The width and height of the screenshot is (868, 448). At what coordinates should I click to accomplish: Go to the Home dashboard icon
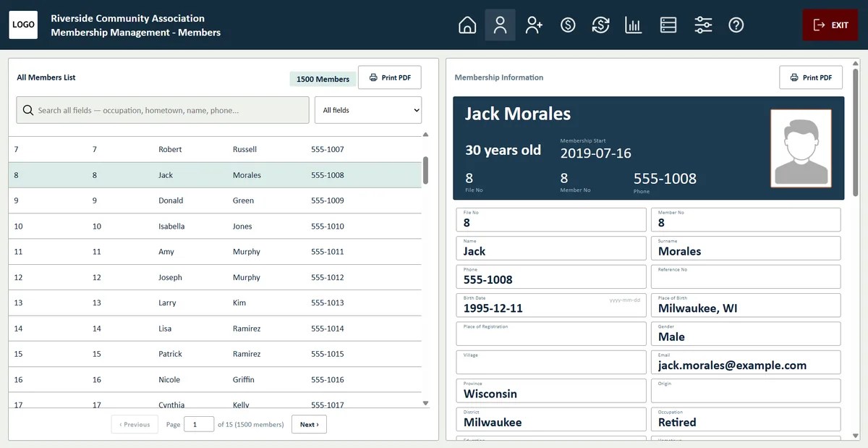click(x=467, y=25)
